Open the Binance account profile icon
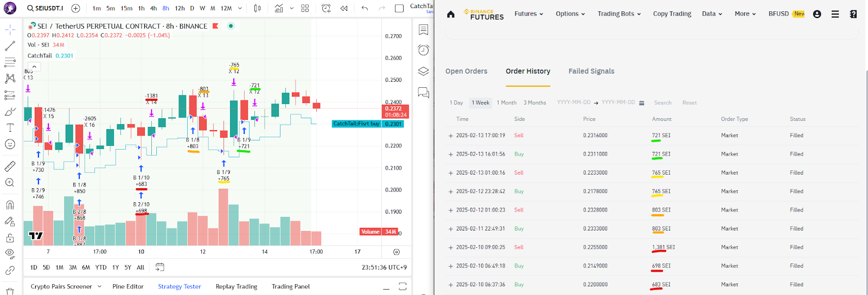The height and width of the screenshot is (295, 868). point(817,14)
